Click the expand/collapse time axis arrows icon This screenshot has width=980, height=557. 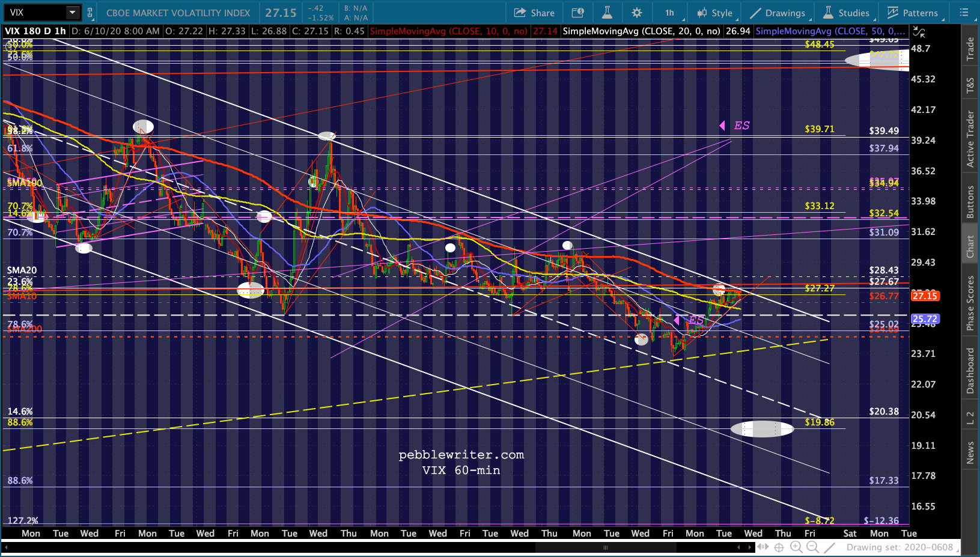pos(762,547)
